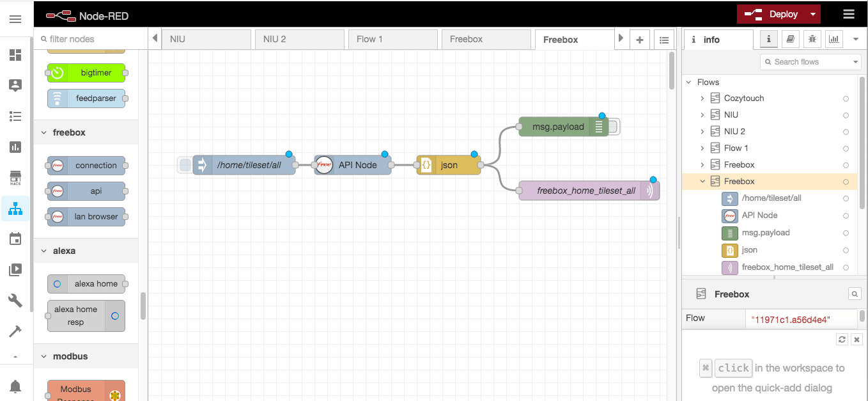This screenshot has width=868, height=401.
Task: Open the Logbook list sidebar icon
Action: (x=15, y=116)
